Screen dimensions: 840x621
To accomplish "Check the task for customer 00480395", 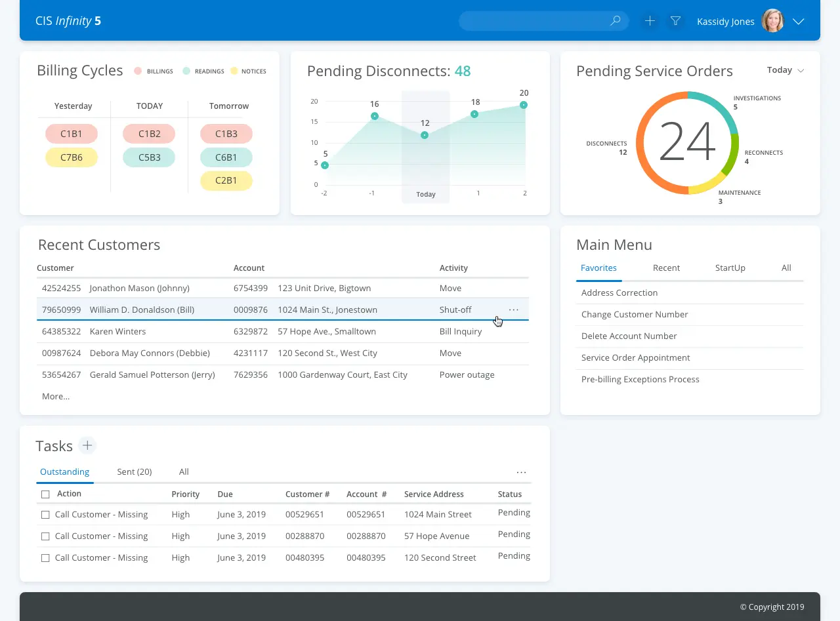I will click(x=45, y=557).
